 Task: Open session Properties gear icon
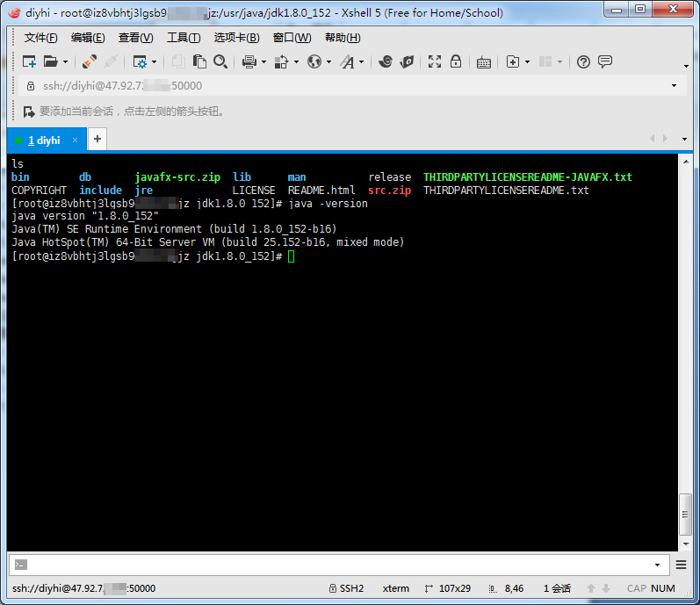(x=140, y=61)
